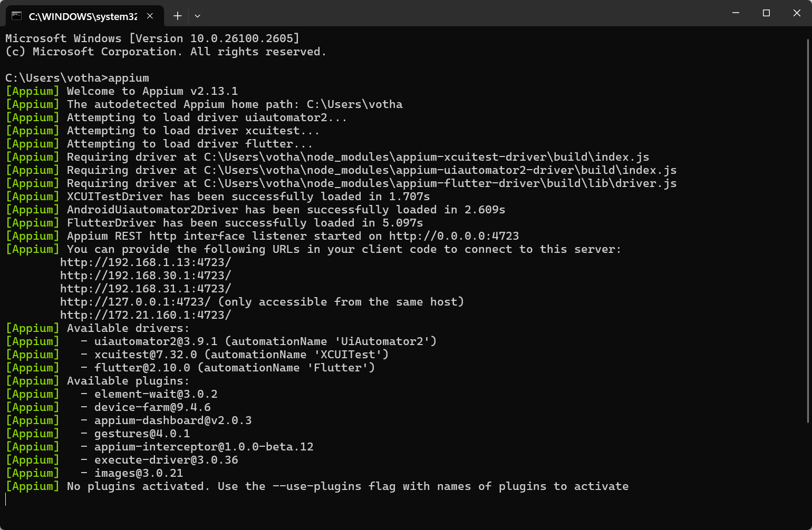This screenshot has width=812, height=530.
Task: Click the empty prompt line with cursor
Action: [403, 499]
